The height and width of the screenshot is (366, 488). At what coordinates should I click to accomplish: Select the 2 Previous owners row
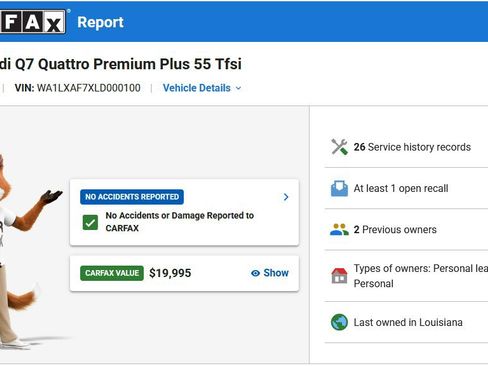tap(406, 230)
